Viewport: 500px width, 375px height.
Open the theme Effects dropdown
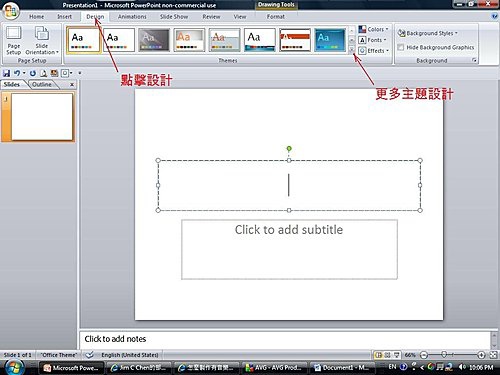click(373, 51)
